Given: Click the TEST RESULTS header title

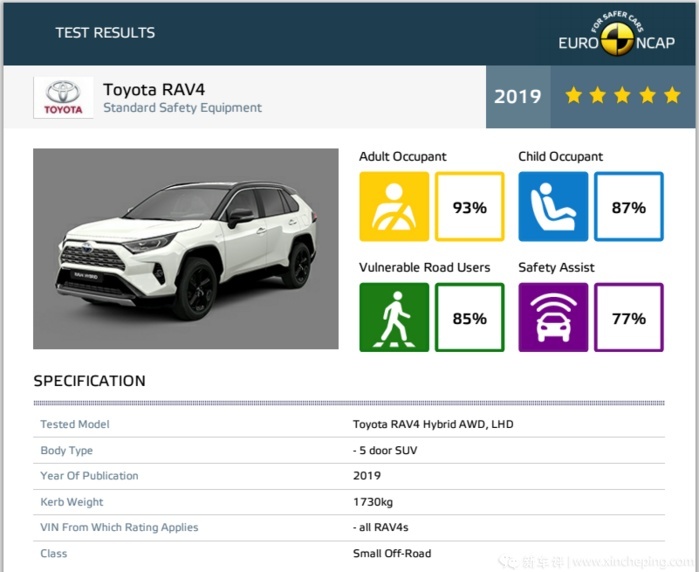Looking at the screenshot, I should 105,33.
